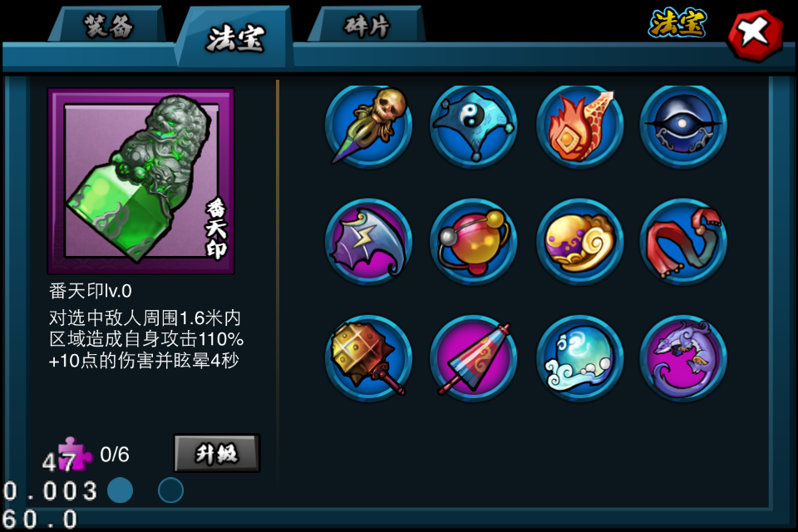Choose the striped umbrella treasure icon

click(x=473, y=358)
